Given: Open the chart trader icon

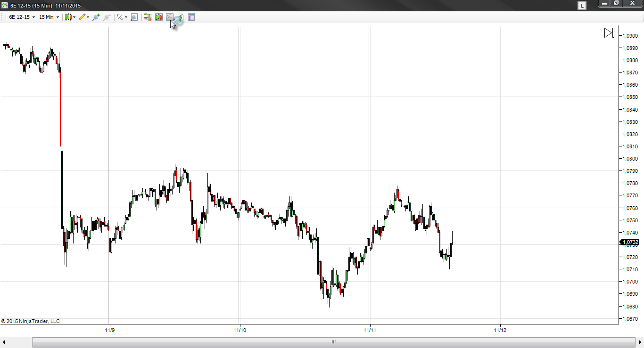Looking at the screenshot, I should [148, 17].
